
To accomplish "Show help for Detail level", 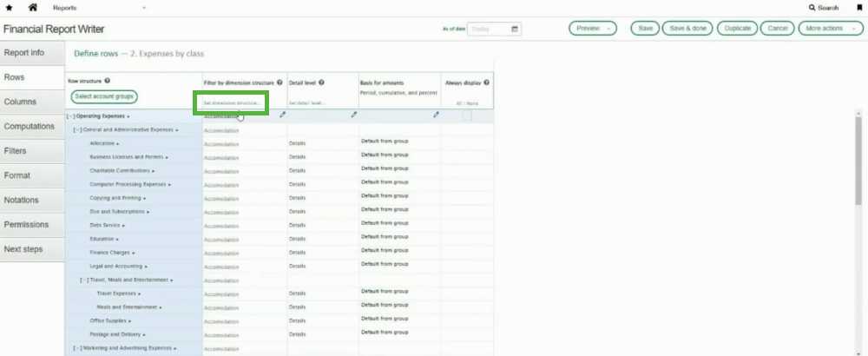I will [321, 82].
